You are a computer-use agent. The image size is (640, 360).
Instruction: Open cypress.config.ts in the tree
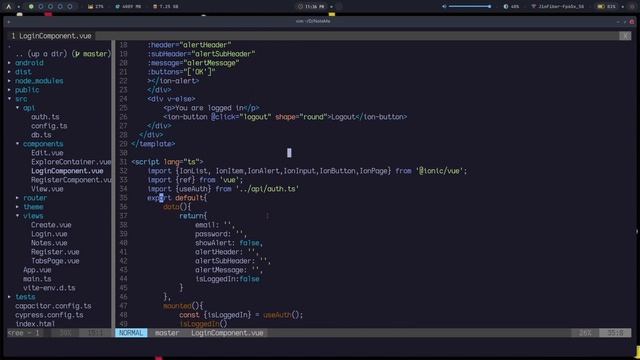coord(49,315)
